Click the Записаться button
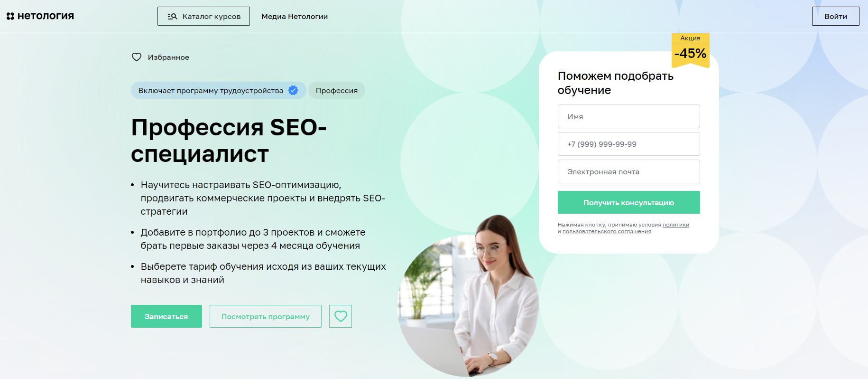This screenshot has width=868, height=379. tap(166, 316)
